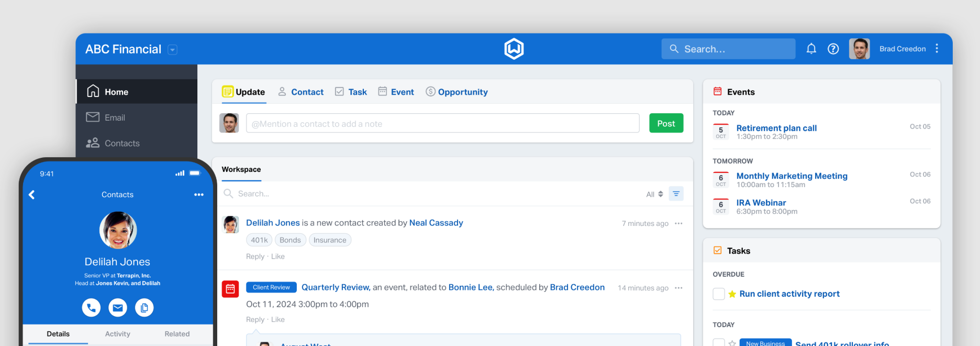Image resolution: width=980 pixels, height=346 pixels.
Task: Toggle star on Run client activity report
Action: point(732,294)
